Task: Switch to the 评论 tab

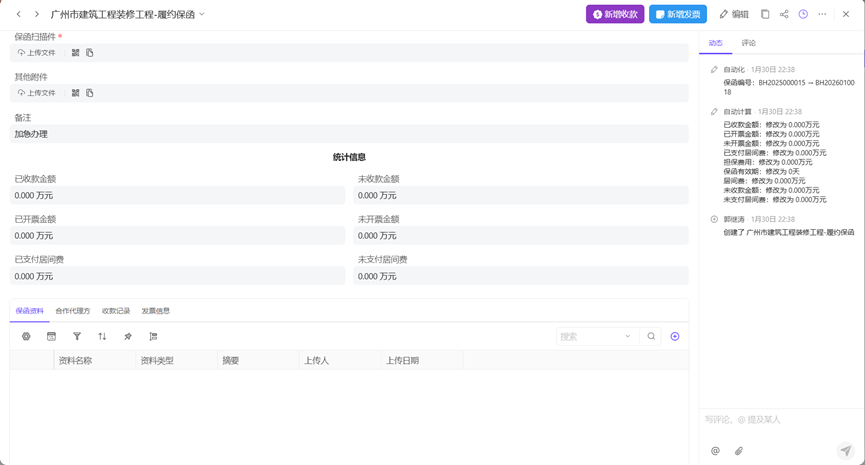Action: click(x=748, y=43)
